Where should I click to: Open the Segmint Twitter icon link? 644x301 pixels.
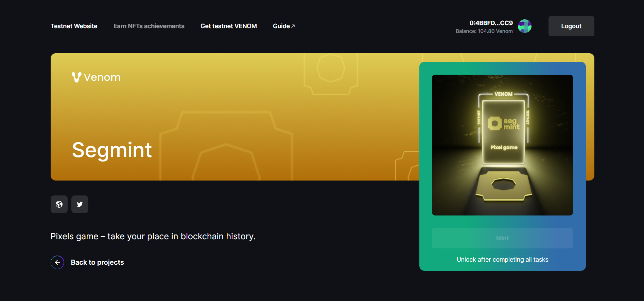click(80, 204)
